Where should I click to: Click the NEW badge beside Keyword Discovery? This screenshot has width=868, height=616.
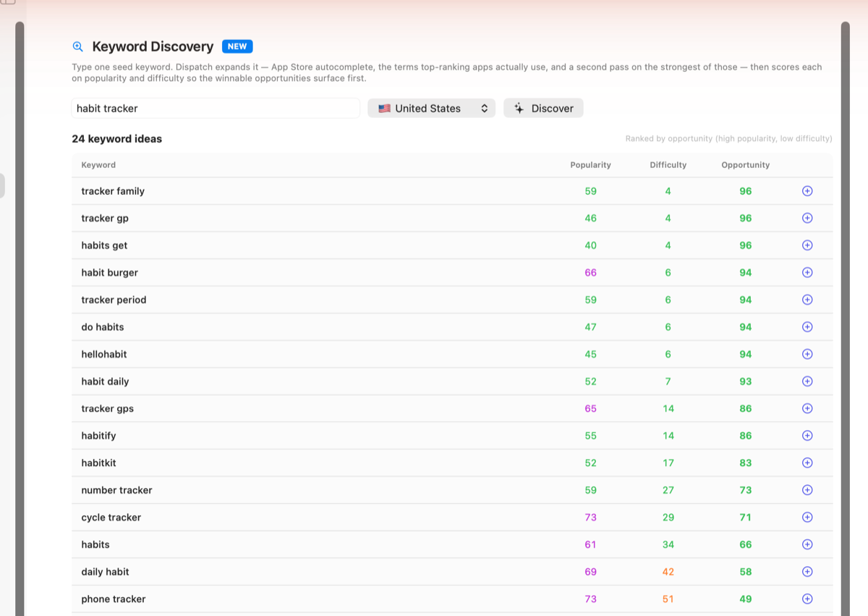point(237,46)
